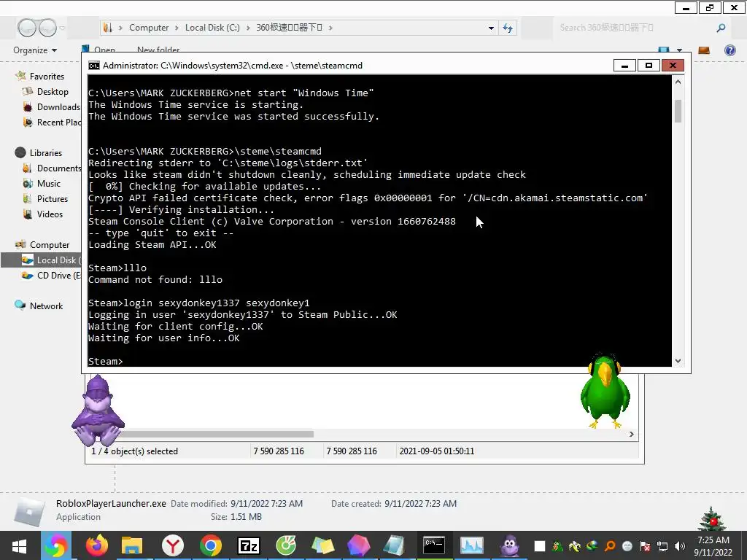Click the white square tray icon
747x560 pixels.
[539, 546]
